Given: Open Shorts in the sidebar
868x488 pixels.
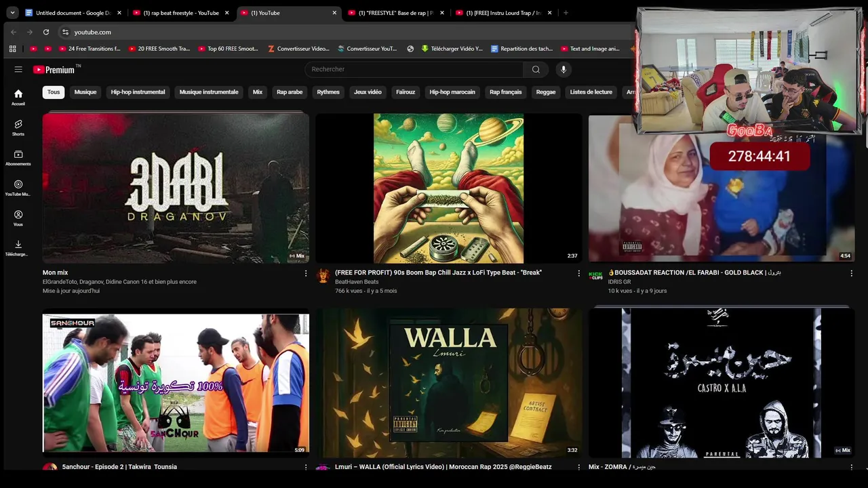Looking at the screenshot, I should click(18, 127).
